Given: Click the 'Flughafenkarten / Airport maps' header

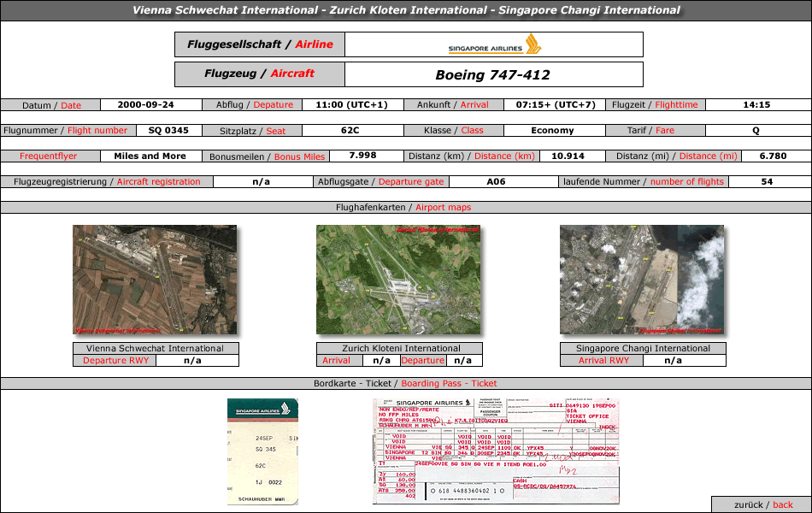Looking at the screenshot, I should [x=403, y=207].
